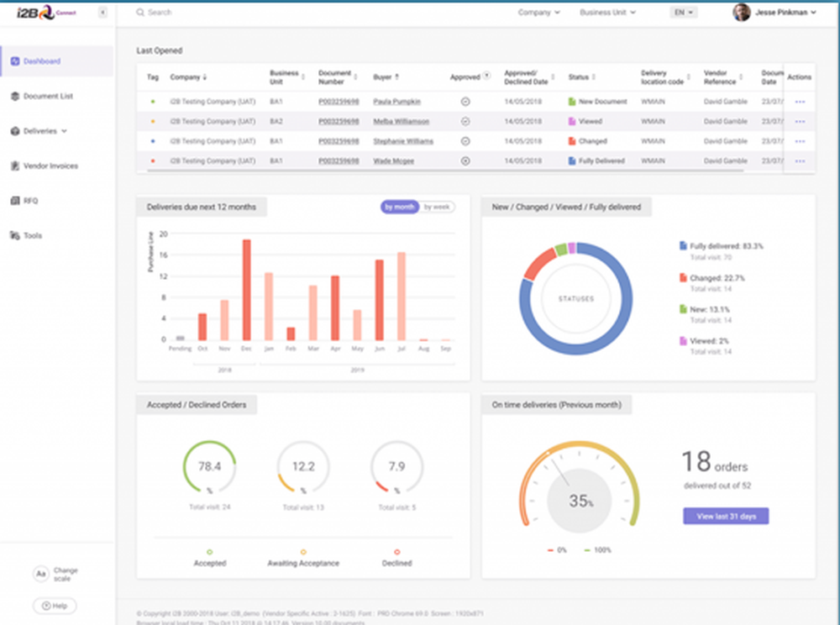The height and width of the screenshot is (625, 840).
Task: Click the RFQ icon
Action: pyautogui.click(x=15, y=201)
